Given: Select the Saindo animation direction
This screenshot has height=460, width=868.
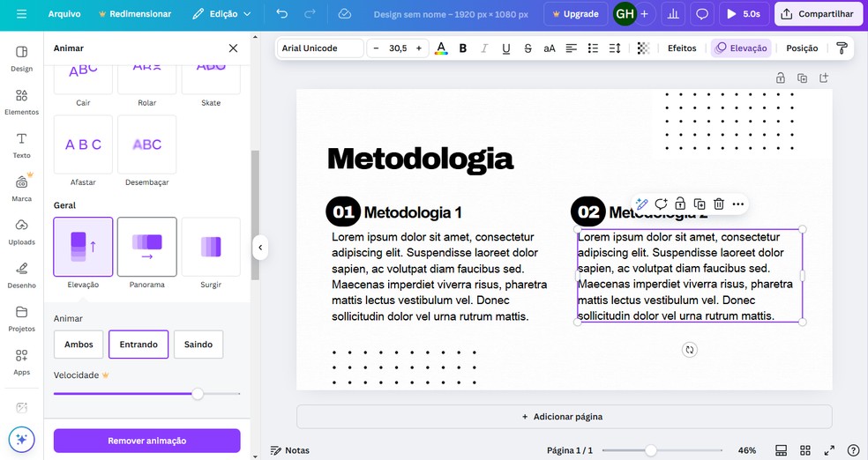Looking at the screenshot, I should 198,345.
